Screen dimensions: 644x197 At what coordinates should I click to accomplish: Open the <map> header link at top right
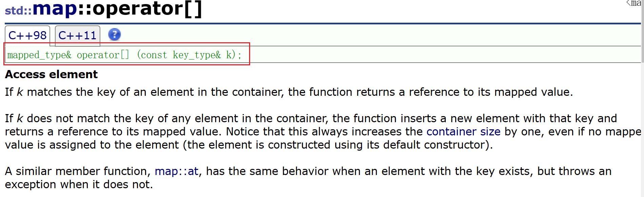(634, 3)
